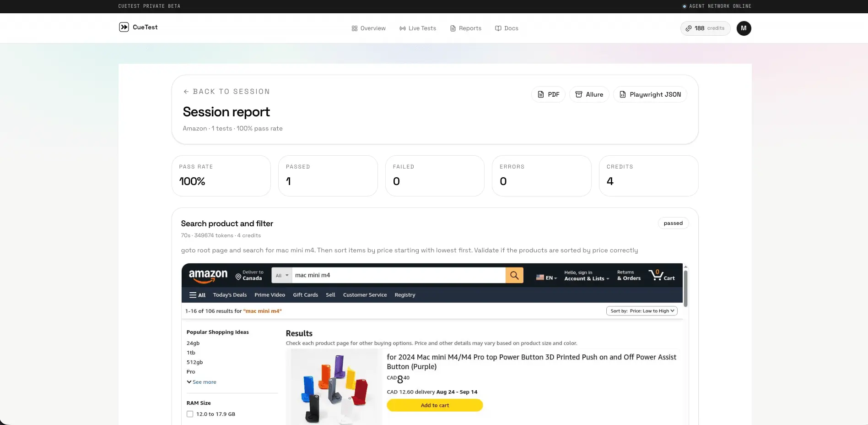This screenshot has height=425, width=868.
Task: Export report as Allure
Action: [x=589, y=94]
